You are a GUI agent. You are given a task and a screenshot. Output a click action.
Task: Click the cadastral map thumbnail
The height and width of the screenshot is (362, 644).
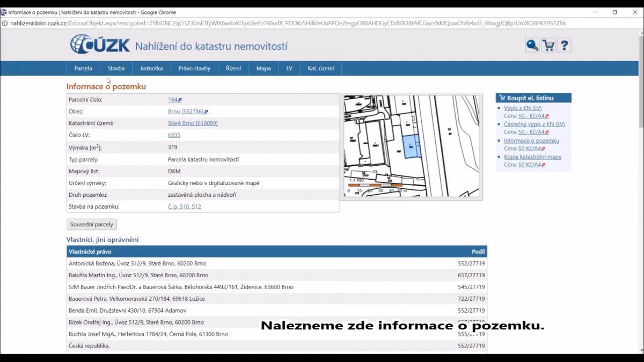coord(412,146)
